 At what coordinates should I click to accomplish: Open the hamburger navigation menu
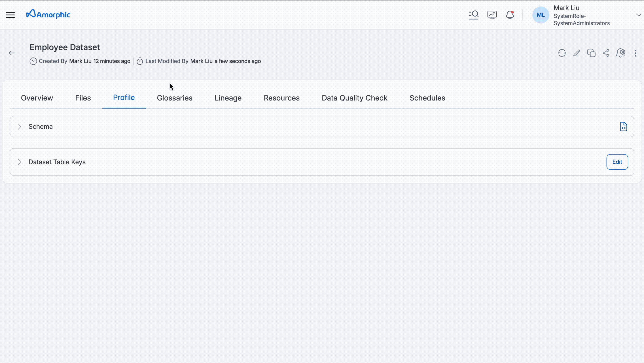10,15
